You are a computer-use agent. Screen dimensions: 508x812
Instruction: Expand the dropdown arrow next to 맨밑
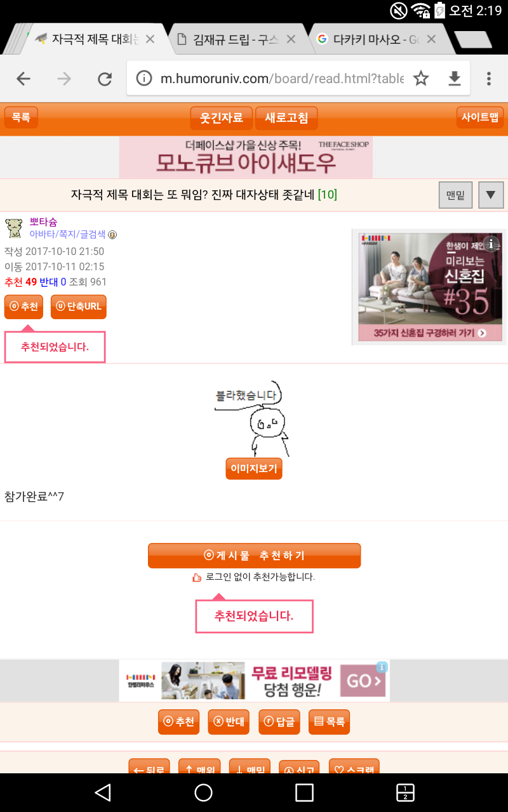tap(490, 195)
